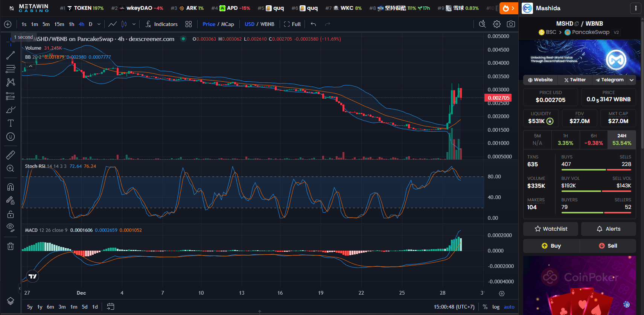Expand the chart style dropdown arrow

point(134,24)
